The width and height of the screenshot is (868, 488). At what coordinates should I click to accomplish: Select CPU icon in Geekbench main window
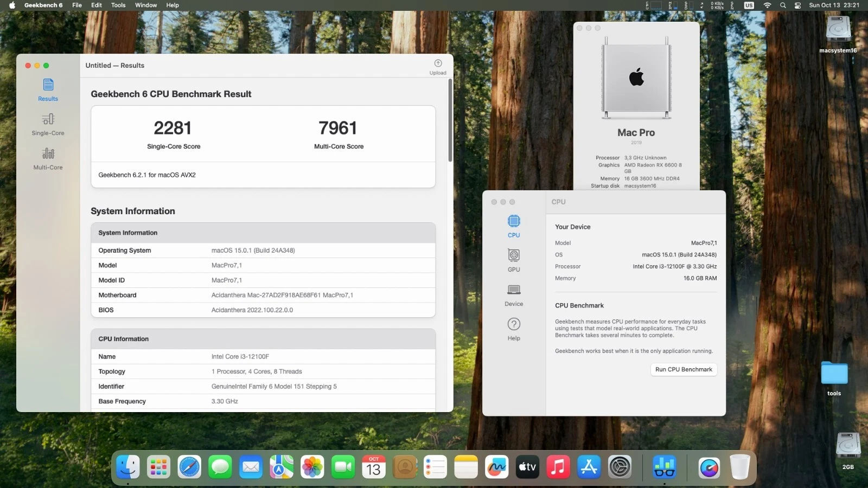[514, 226]
